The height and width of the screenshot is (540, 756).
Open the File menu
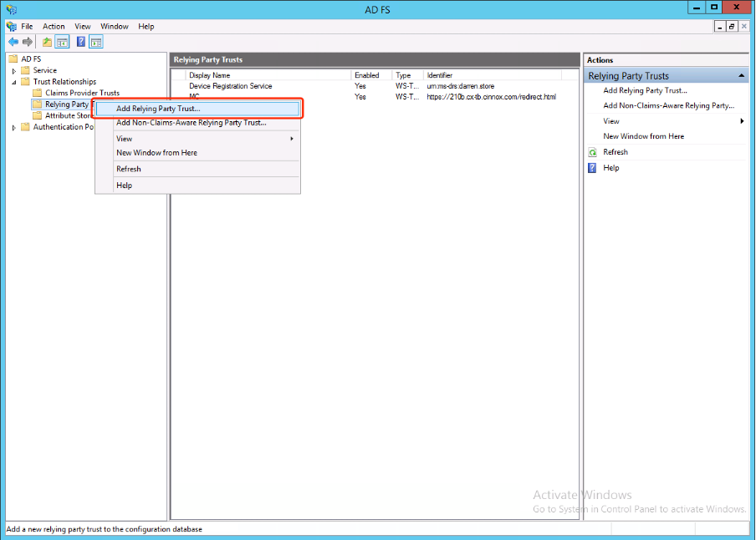27,27
